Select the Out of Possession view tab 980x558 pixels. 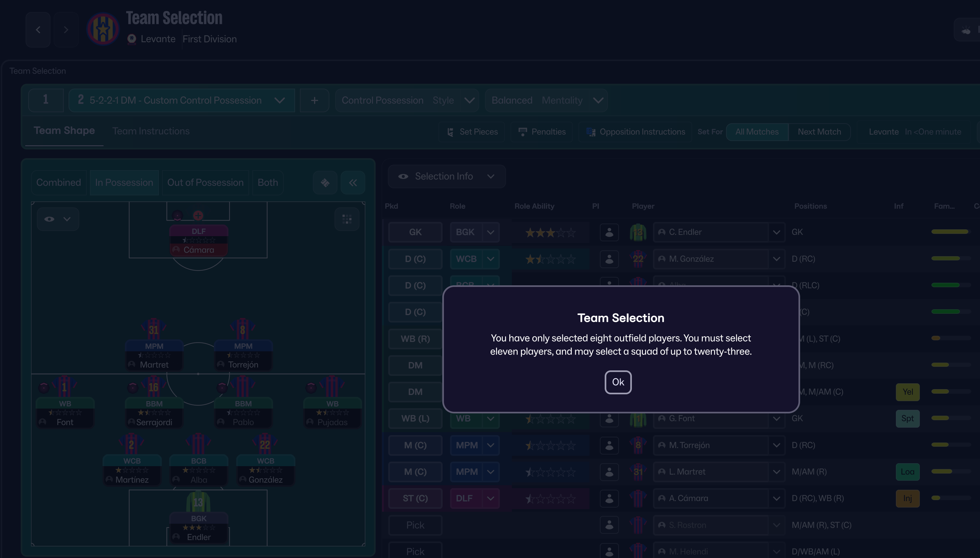coord(205,182)
